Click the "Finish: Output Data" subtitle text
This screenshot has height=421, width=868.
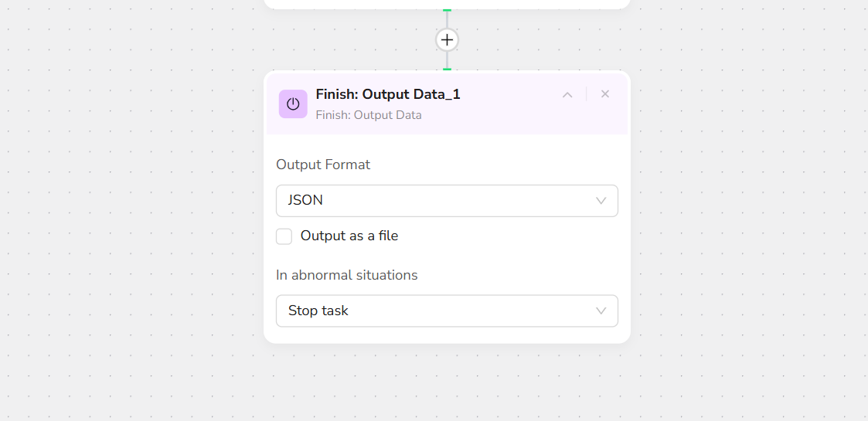369,115
